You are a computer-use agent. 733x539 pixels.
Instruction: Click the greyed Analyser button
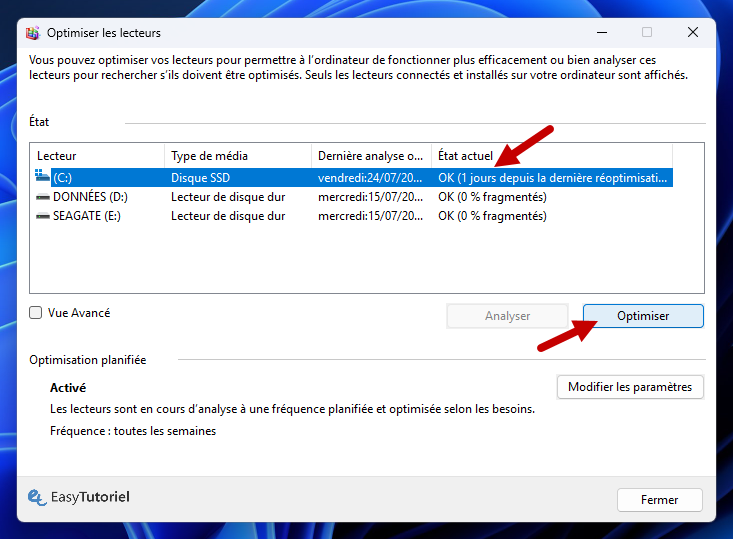(507, 316)
